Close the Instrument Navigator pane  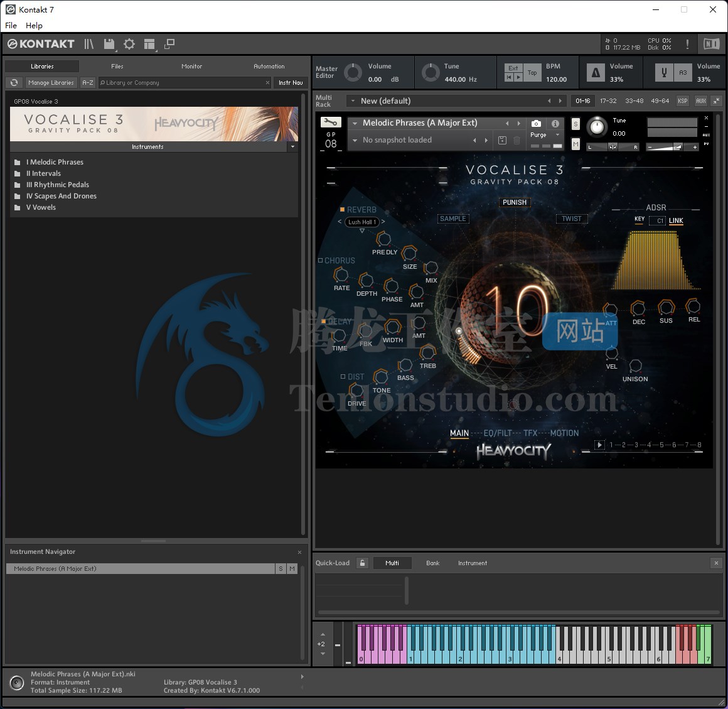click(x=299, y=552)
